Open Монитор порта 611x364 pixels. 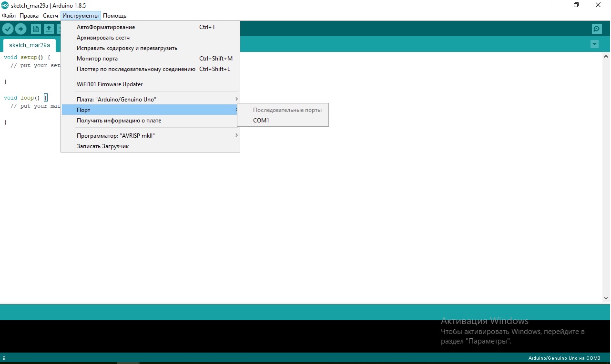pyautogui.click(x=150, y=59)
